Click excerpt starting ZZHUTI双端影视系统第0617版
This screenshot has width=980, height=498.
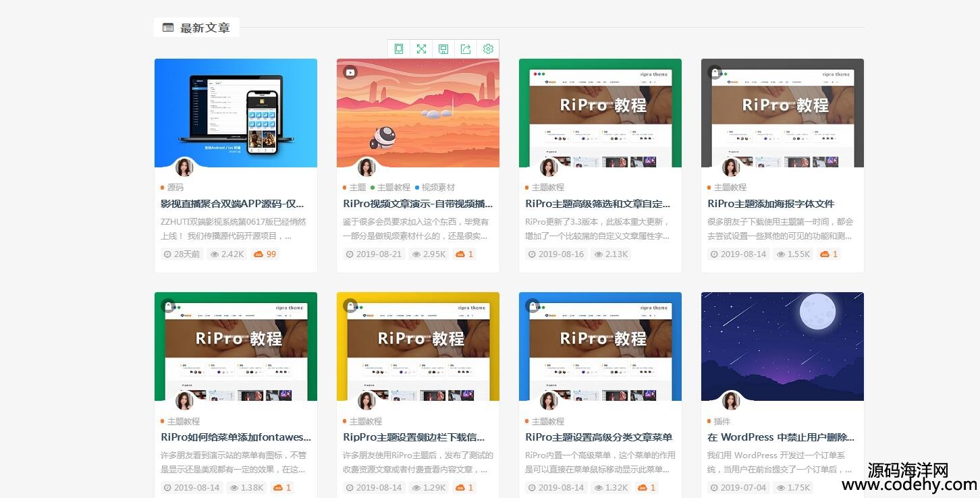pyautogui.click(x=234, y=229)
